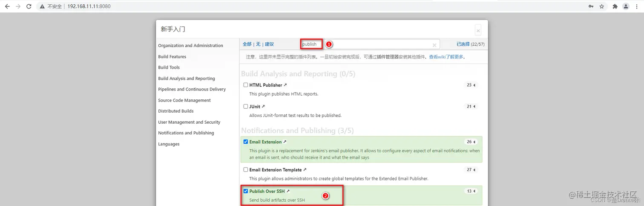644x206 pixels.
Task: Open User Management and Security category
Action: tap(189, 122)
